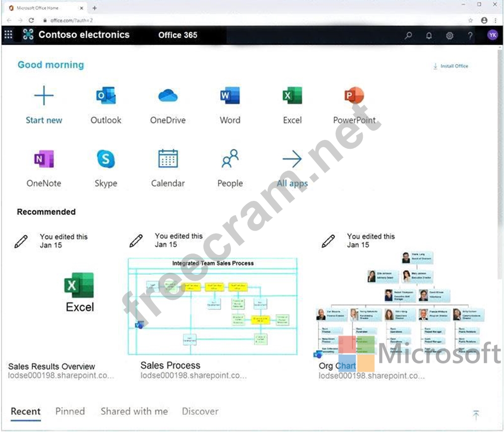Click the Sales Process file title
The height and width of the screenshot is (432, 504).
170,366
